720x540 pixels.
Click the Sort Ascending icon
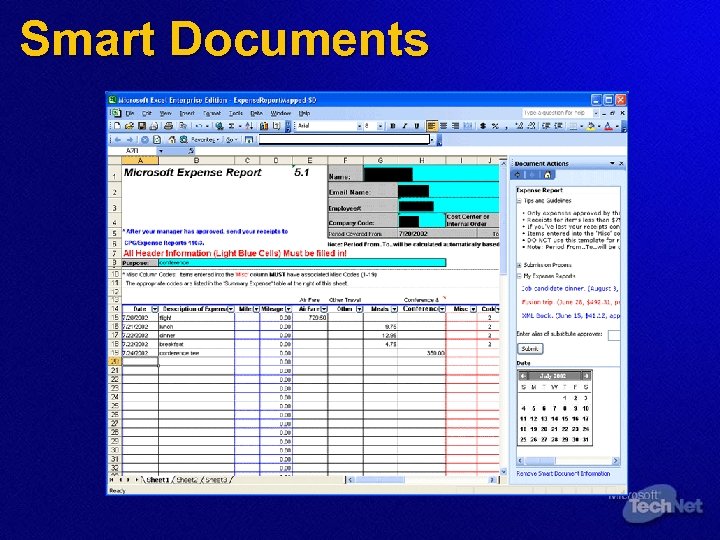[249, 126]
